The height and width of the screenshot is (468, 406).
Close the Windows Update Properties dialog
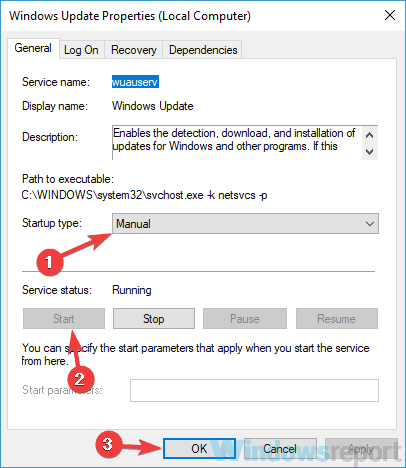[390, 15]
